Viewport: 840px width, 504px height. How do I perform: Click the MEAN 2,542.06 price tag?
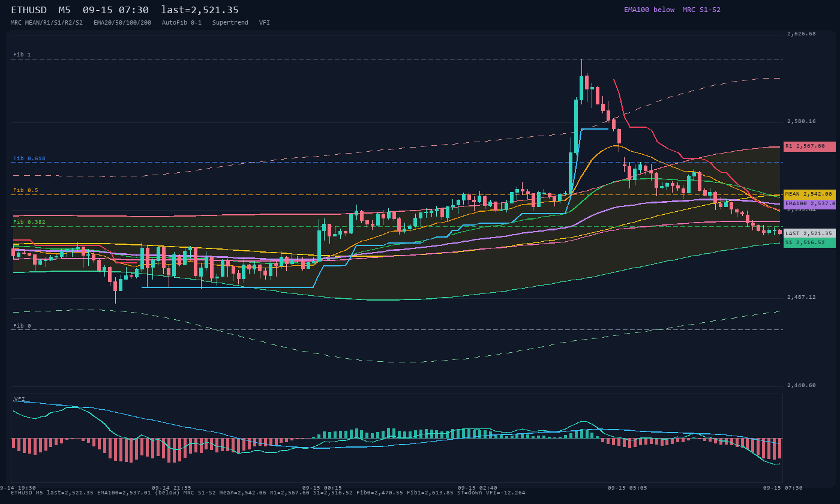(x=809, y=194)
